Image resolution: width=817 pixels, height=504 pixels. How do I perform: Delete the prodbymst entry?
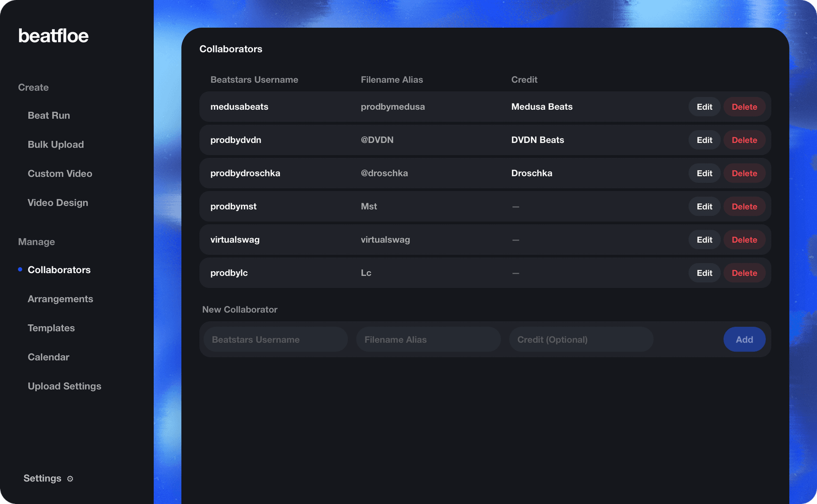point(744,206)
